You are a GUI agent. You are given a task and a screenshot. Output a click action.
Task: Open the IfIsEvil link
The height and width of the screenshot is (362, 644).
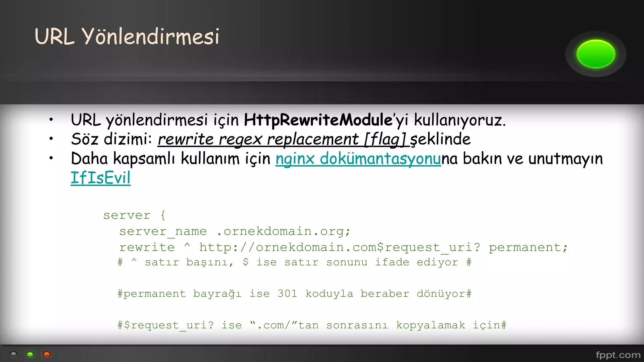[101, 178]
